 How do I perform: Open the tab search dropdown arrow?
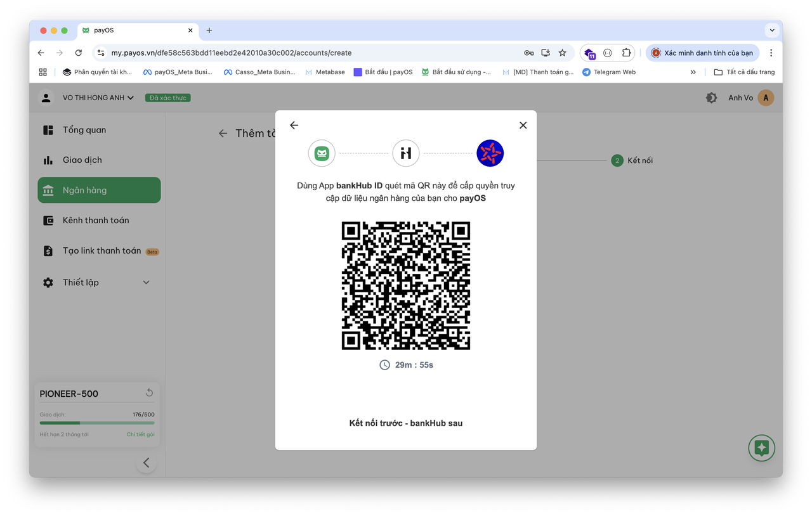[772, 30]
